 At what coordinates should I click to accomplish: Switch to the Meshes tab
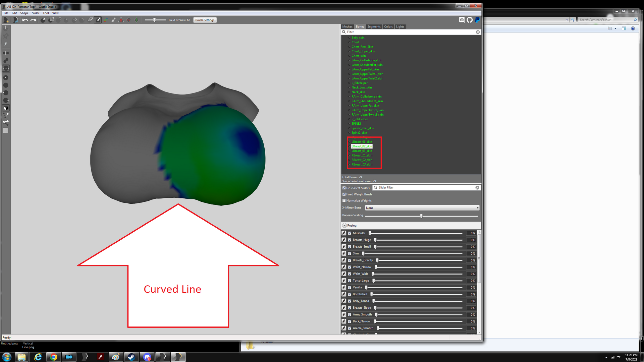pos(347,26)
